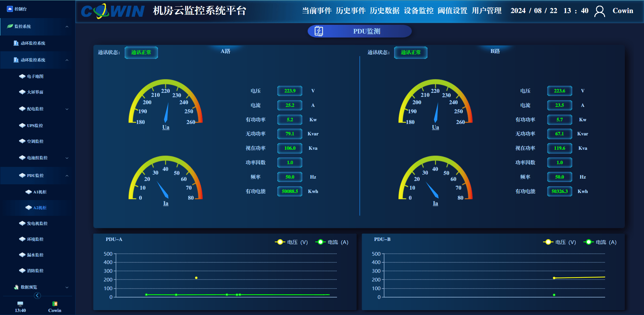Image resolution: width=644 pixels, height=315 pixels.
Task: Click the B路 有功电能 value 50326.3
Action: (559, 191)
